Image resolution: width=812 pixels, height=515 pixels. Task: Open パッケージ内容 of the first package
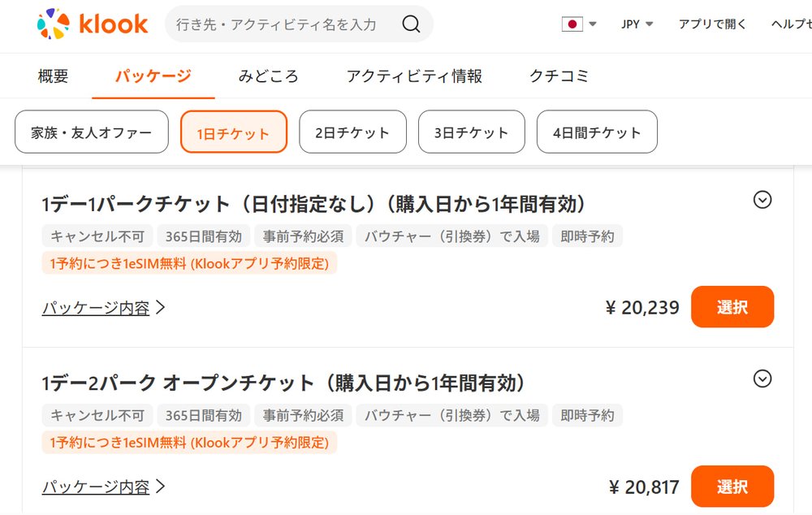pyautogui.click(x=97, y=307)
